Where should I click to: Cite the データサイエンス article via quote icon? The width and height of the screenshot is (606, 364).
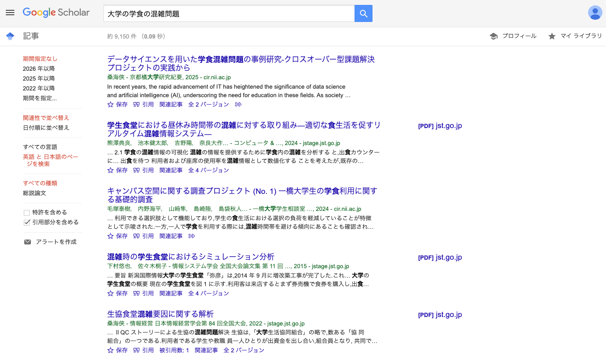pyautogui.click(x=136, y=104)
